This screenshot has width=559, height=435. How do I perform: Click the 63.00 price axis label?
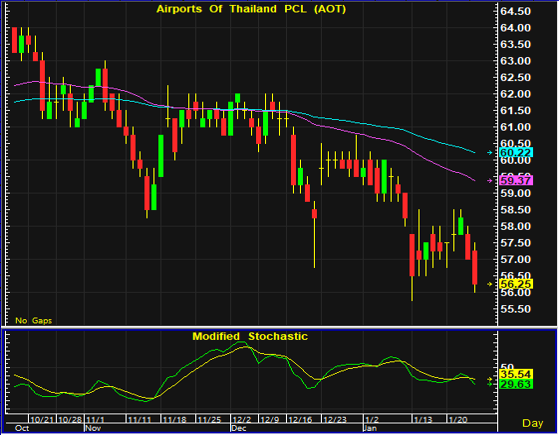(515, 61)
